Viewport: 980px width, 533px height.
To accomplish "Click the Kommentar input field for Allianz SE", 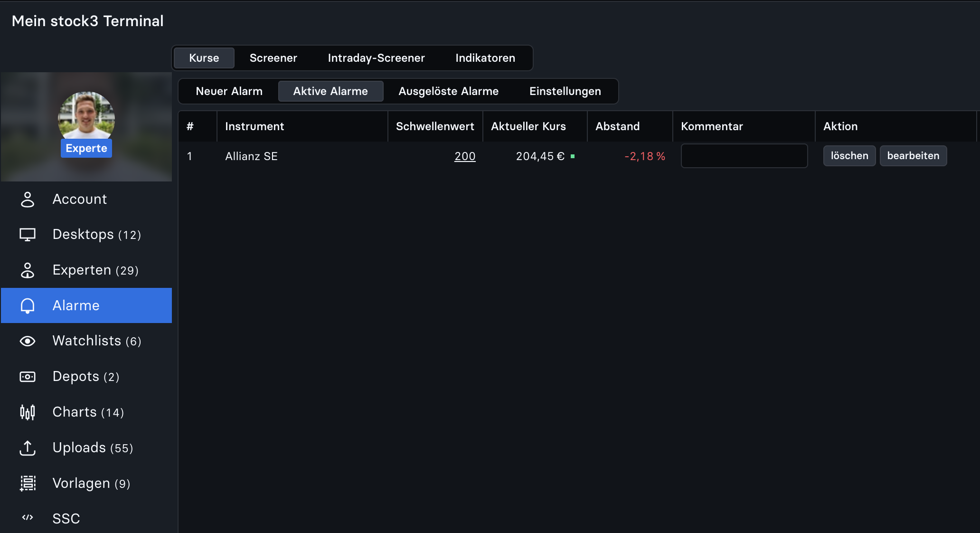I will point(744,156).
